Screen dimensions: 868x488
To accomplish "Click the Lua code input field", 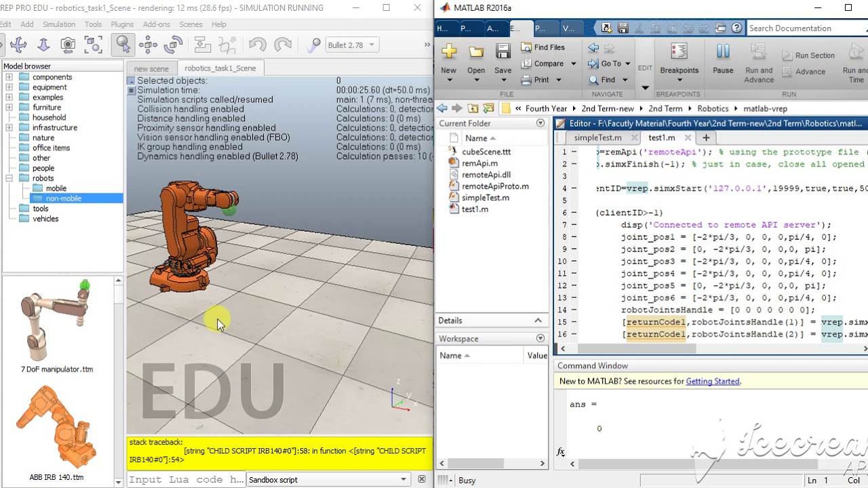I will [186, 479].
